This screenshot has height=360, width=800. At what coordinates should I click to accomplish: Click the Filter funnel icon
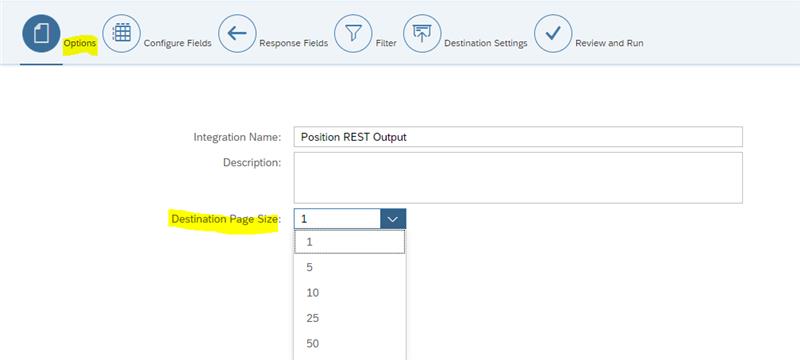353,34
